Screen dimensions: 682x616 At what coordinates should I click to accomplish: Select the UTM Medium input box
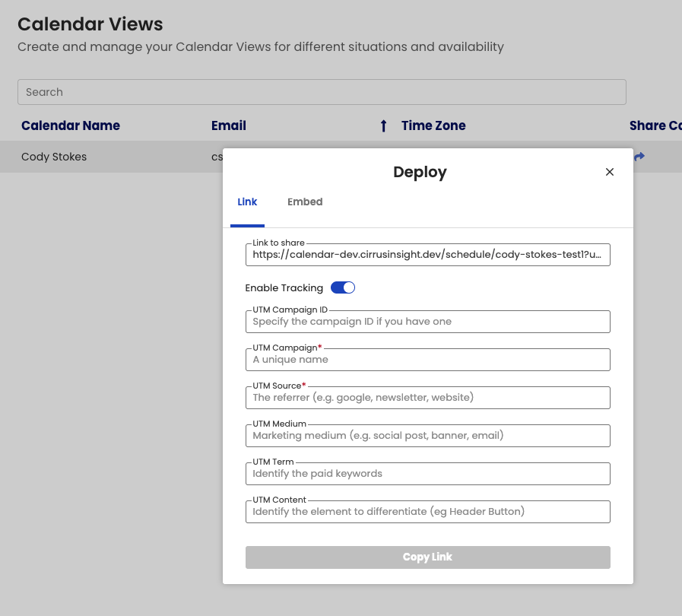pyautogui.click(x=427, y=436)
